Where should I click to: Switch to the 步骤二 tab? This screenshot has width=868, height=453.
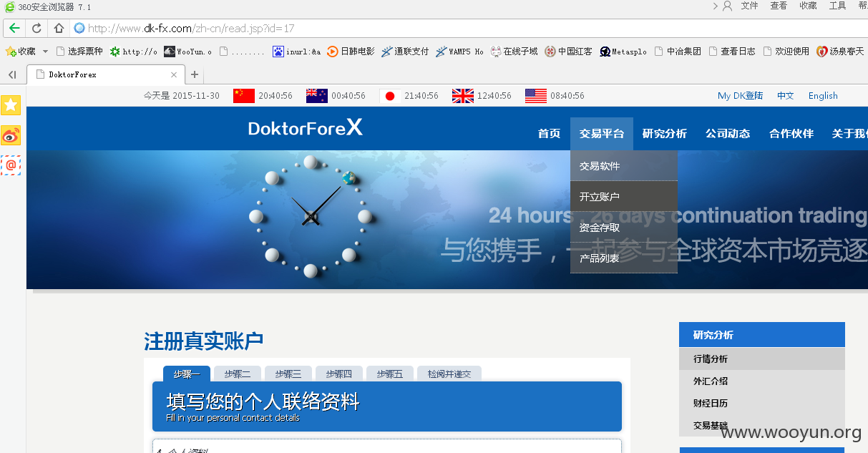(x=238, y=374)
